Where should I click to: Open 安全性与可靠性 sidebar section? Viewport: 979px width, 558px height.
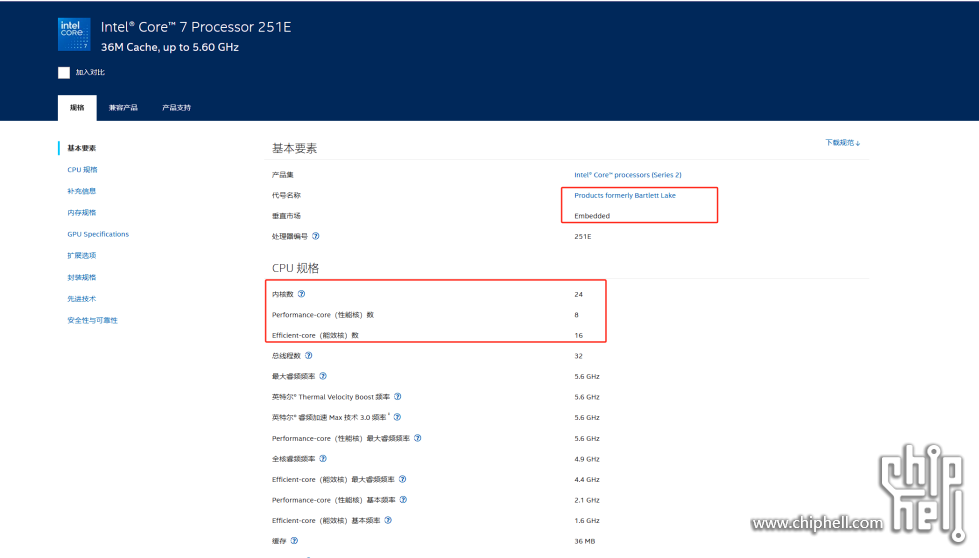pyautogui.click(x=92, y=320)
